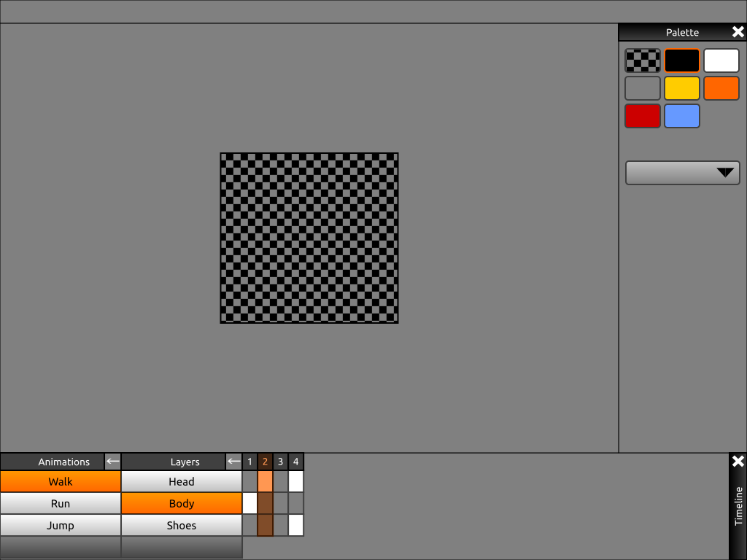Go to frame 4 in timeline header
This screenshot has width=747, height=560.
coord(296,462)
